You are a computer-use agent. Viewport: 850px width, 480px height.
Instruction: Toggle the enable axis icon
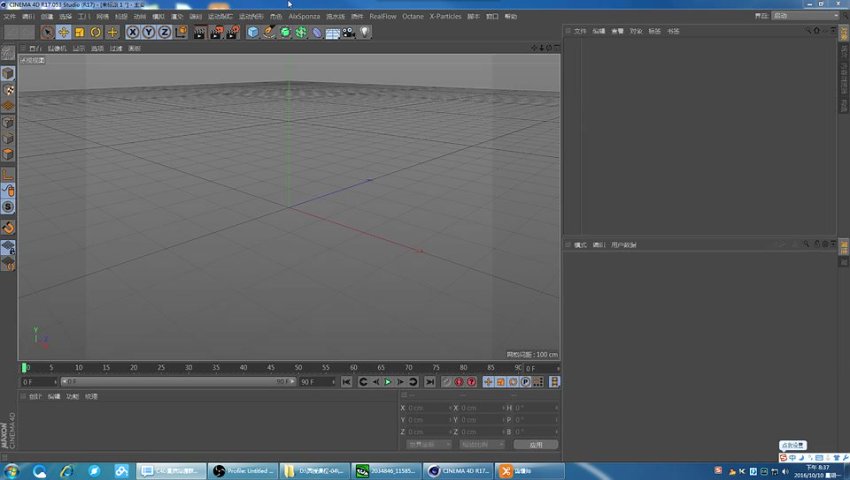pos(8,175)
